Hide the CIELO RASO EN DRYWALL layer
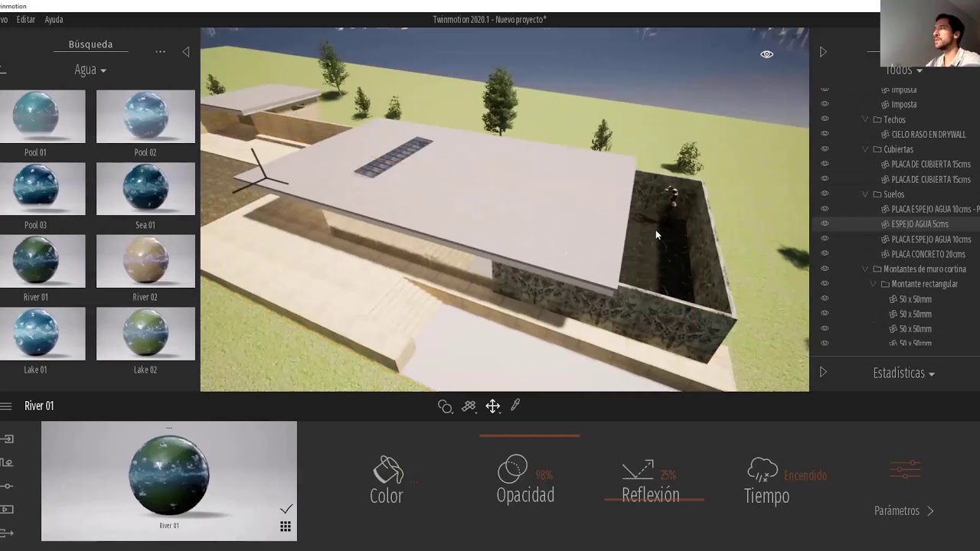 pos(825,134)
